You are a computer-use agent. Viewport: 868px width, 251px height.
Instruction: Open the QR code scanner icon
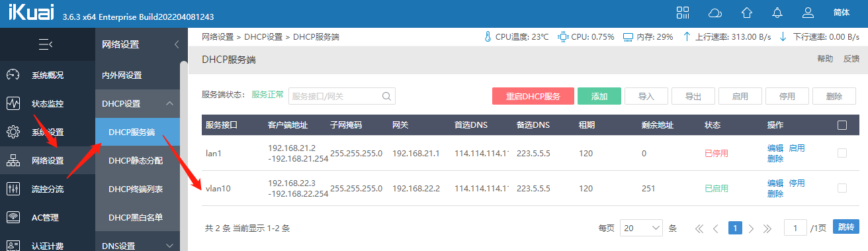point(683,13)
